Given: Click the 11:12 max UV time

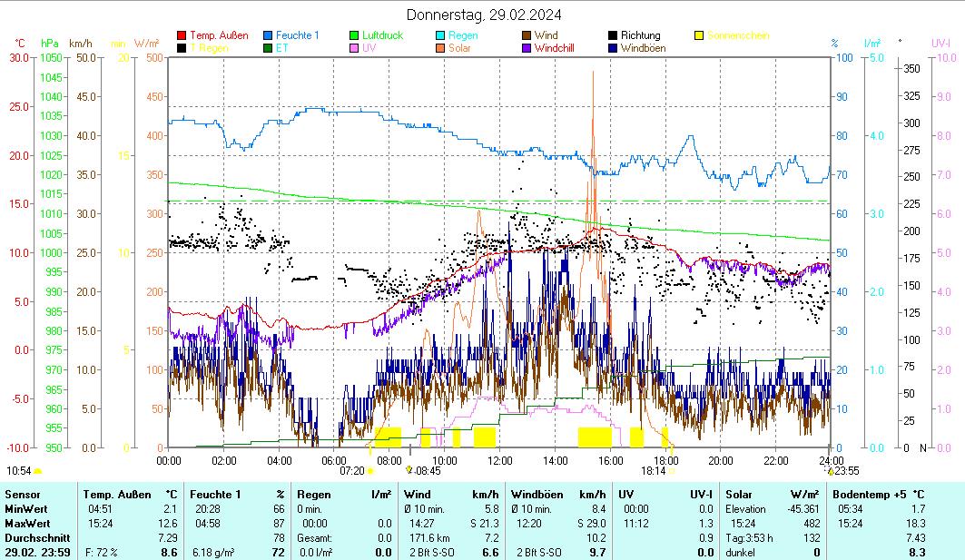Looking at the screenshot, I should click(635, 524).
